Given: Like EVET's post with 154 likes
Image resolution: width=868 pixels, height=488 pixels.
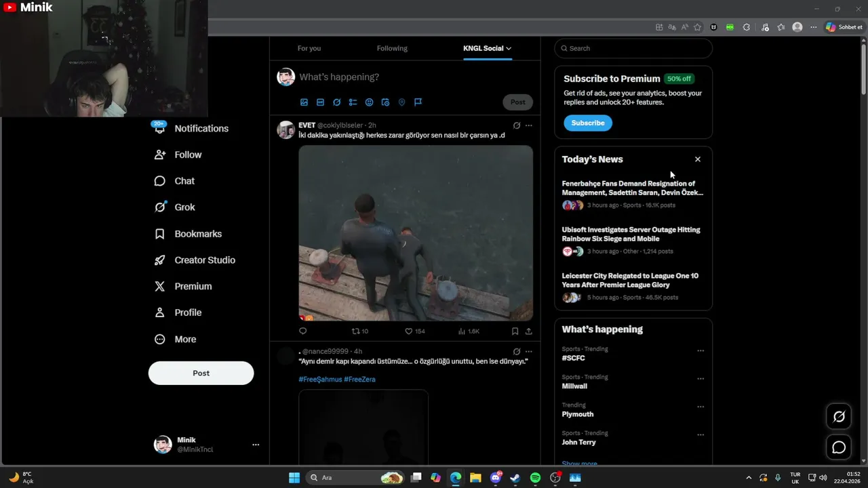Looking at the screenshot, I should pyautogui.click(x=414, y=331).
